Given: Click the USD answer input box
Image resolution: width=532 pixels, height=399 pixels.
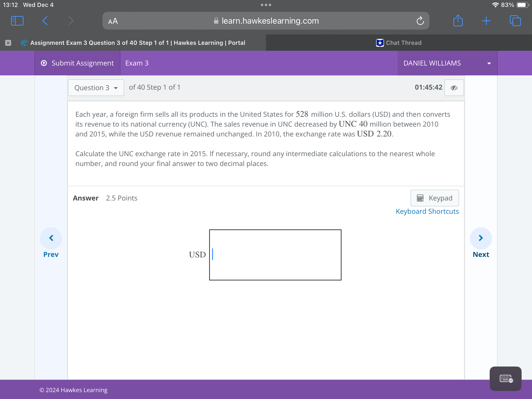Looking at the screenshot, I should click(x=275, y=255).
